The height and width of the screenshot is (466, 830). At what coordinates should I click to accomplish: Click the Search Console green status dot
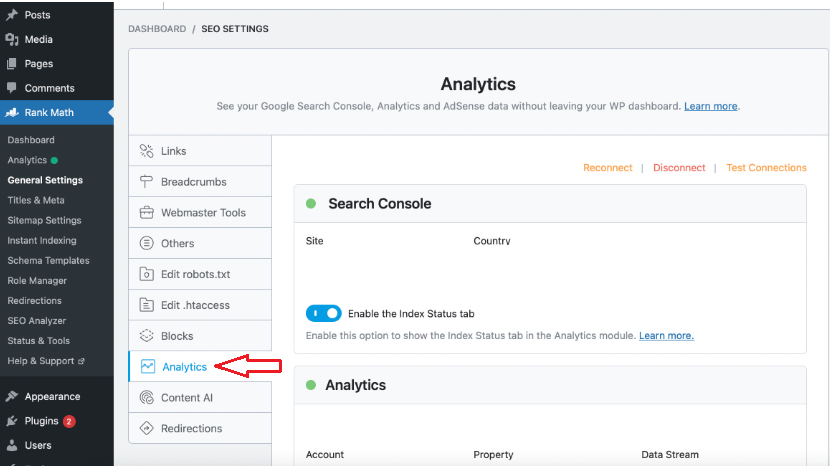tap(311, 203)
